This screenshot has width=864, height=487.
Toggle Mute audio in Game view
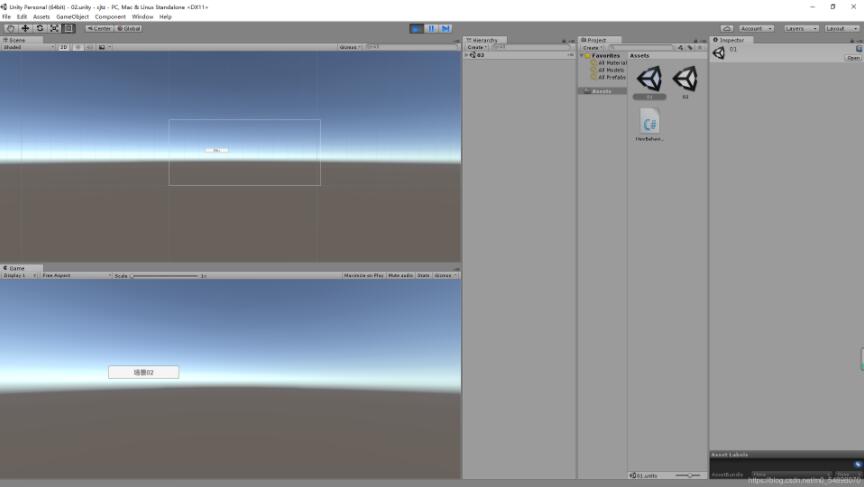click(x=401, y=275)
